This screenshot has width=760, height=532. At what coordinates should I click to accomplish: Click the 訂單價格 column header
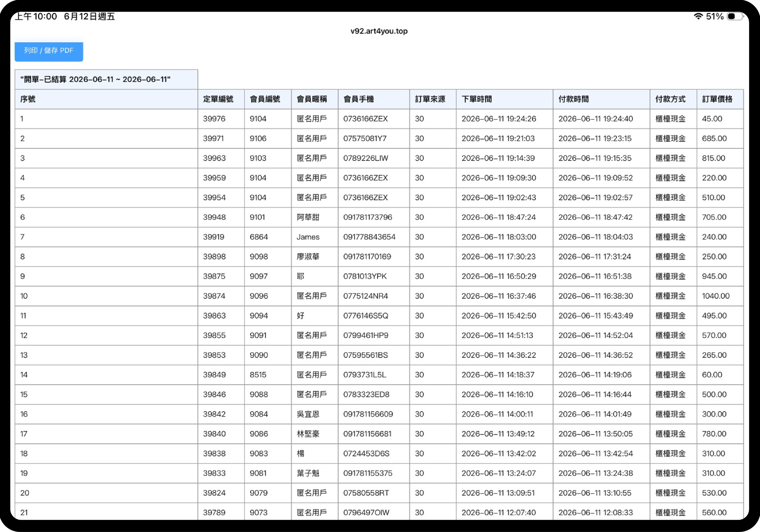pos(720,99)
